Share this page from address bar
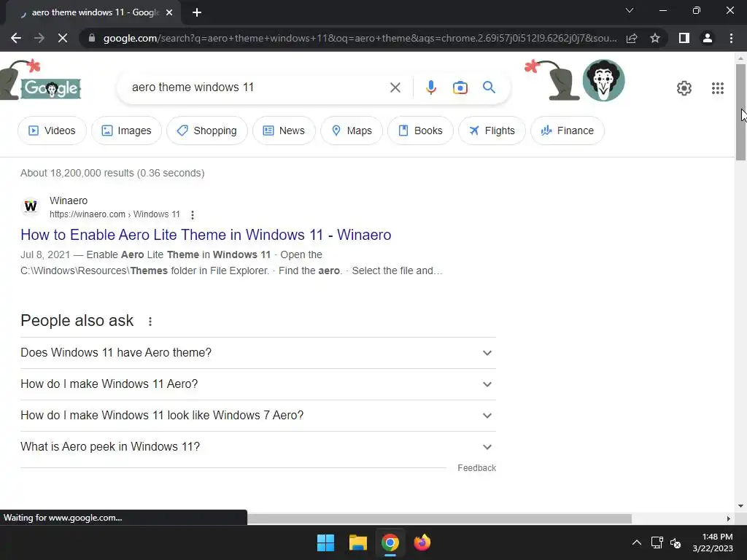Image resolution: width=747 pixels, height=560 pixels. [632, 38]
